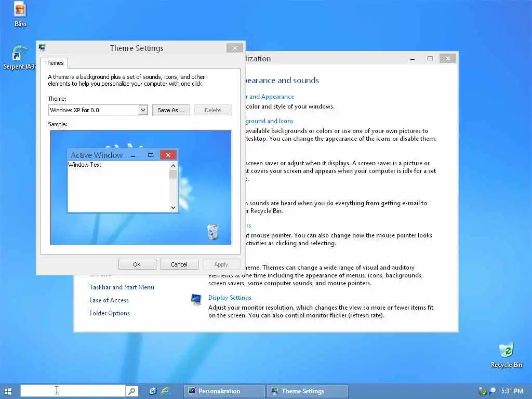Image resolution: width=532 pixels, height=399 pixels.
Task: Click the sample window scrollbar up arrow
Action: tap(174, 166)
